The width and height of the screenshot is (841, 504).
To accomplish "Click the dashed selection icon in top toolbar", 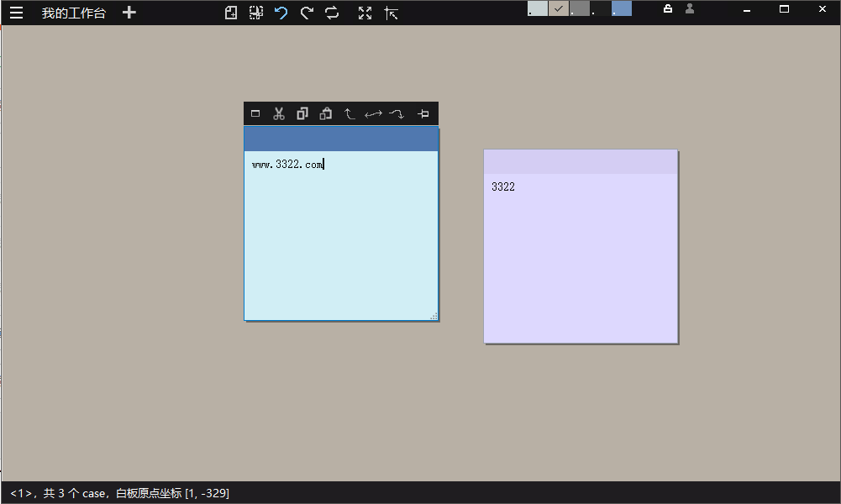I will coord(256,13).
